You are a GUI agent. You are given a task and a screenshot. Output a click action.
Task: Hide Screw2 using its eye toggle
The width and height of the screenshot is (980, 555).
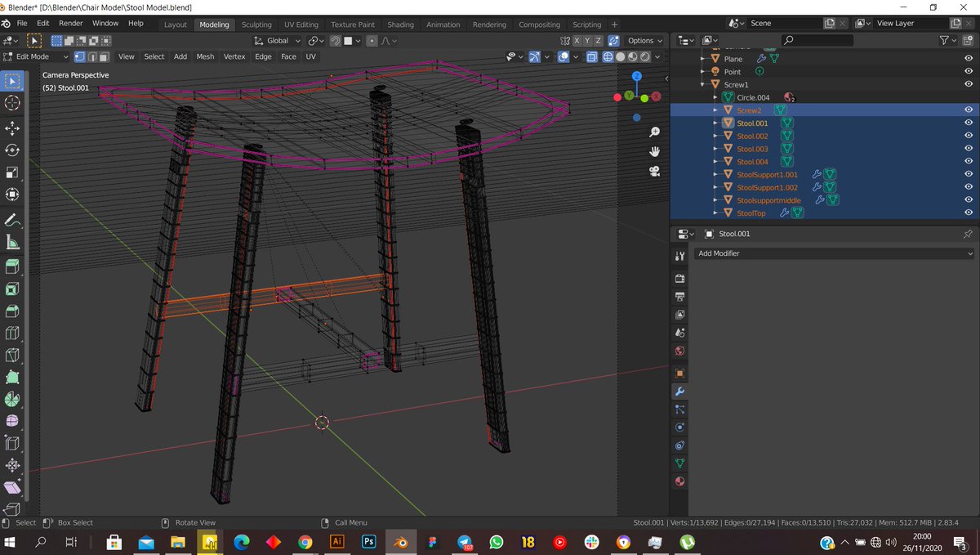tap(969, 110)
